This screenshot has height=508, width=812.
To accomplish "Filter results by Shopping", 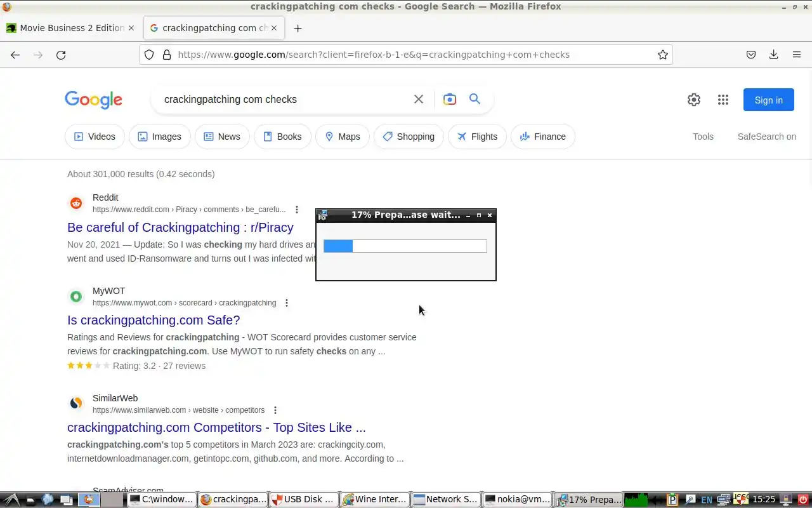I will pyautogui.click(x=409, y=137).
